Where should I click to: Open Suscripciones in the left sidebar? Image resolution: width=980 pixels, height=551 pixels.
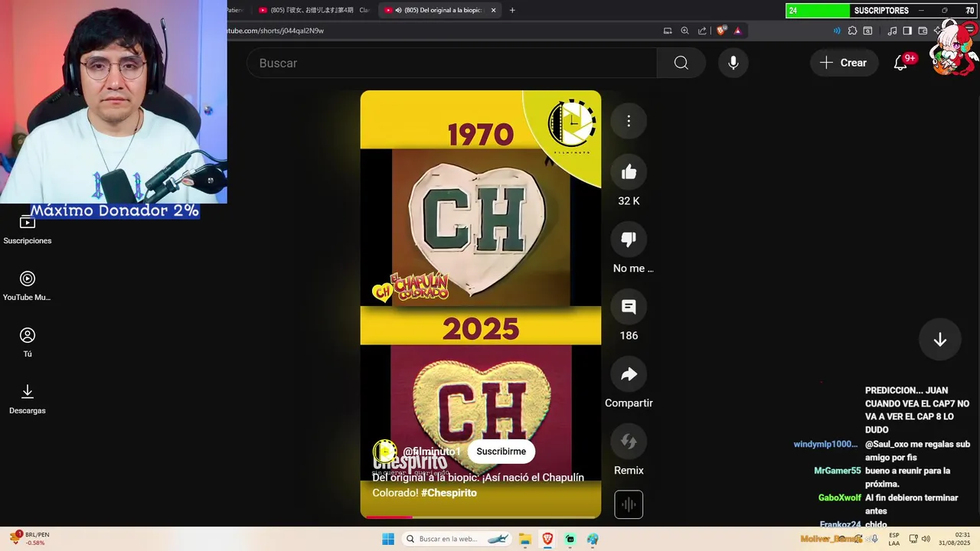[x=28, y=230]
